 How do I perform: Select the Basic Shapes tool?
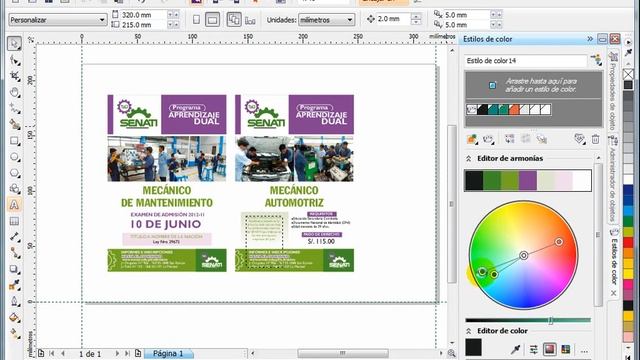pyautogui.click(x=14, y=189)
